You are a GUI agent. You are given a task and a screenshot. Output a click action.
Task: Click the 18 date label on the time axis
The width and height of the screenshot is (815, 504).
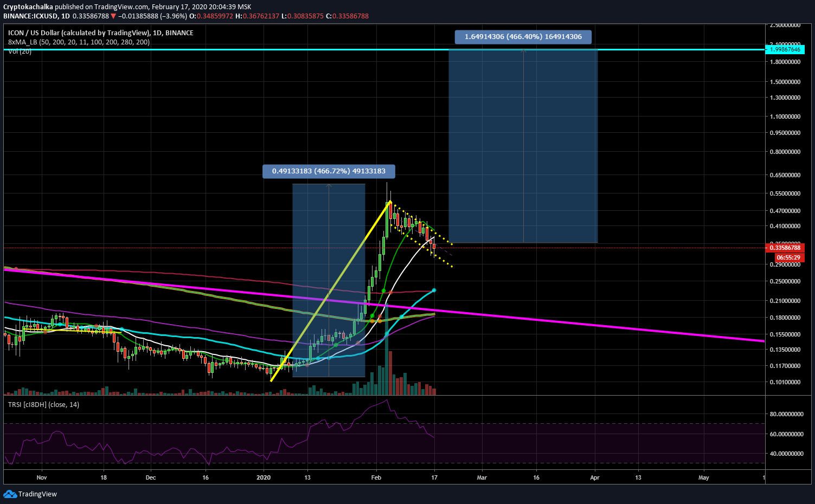pos(104,478)
